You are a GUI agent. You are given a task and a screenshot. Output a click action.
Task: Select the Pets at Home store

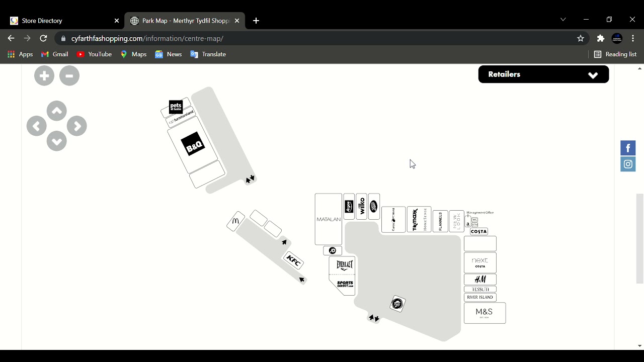[x=176, y=107]
